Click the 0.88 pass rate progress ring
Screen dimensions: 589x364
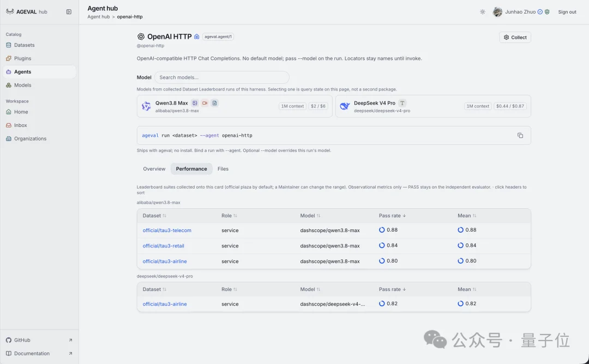382,230
